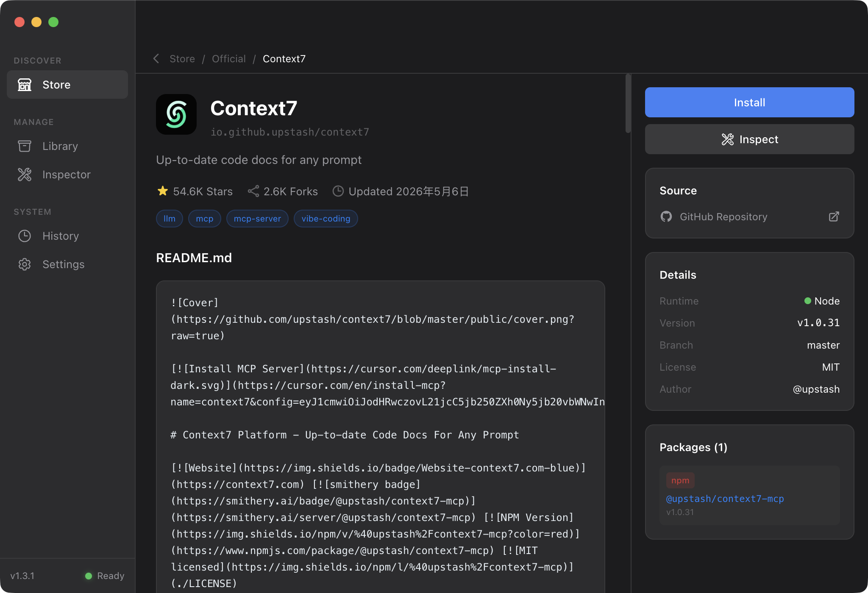Select Store in the sidebar
The height and width of the screenshot is (593, 868).
coord(67,85)
